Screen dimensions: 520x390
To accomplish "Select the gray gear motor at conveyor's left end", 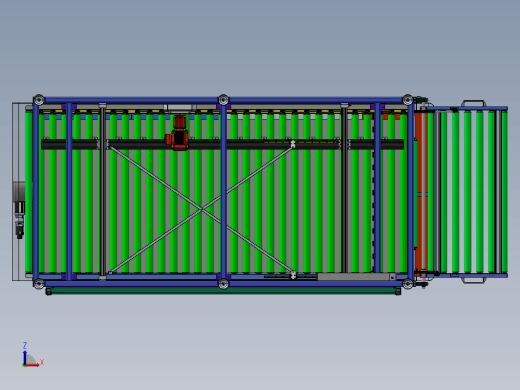I will (x=19, y=209).
